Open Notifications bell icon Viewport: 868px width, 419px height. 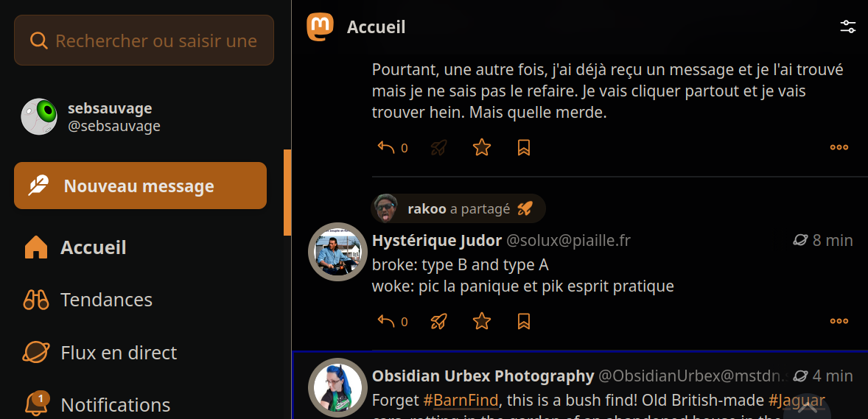coord(36,404)
